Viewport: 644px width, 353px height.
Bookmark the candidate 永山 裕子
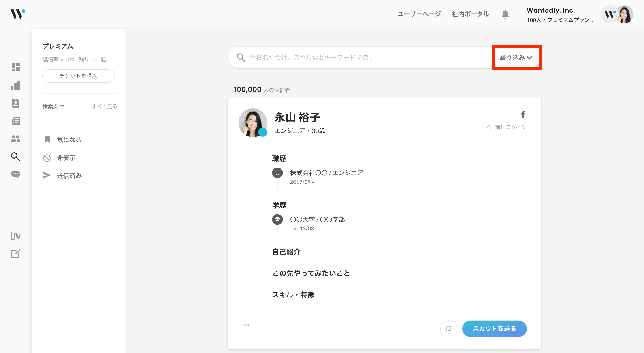click(x=449, y=329)
